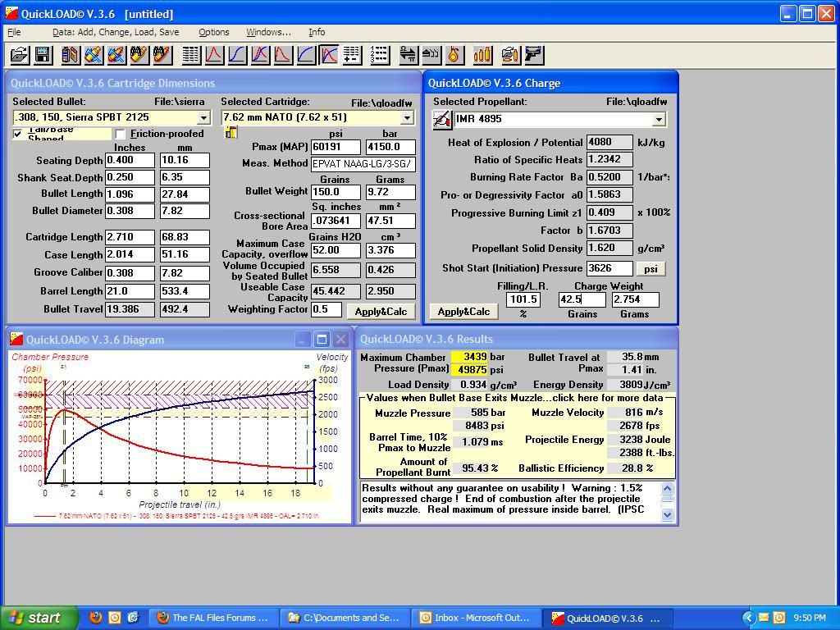Click the mail envelope system tray icon

764,618
